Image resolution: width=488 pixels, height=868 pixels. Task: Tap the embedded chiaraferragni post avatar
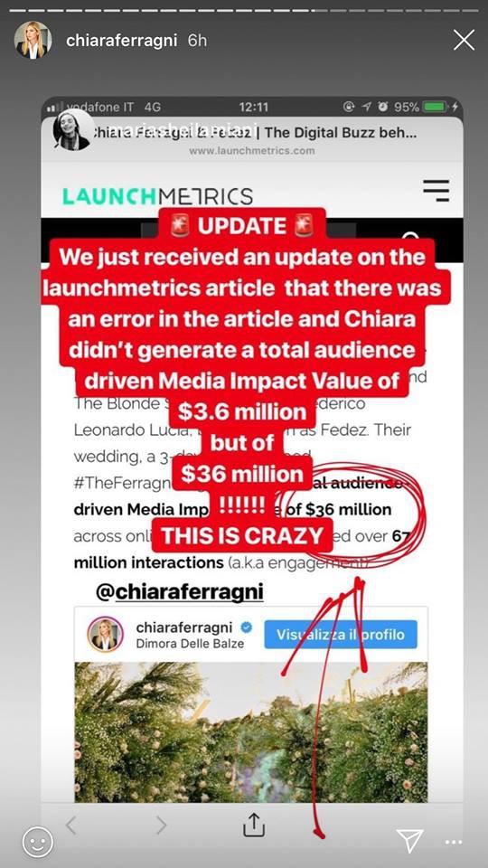tap(105, 635)
